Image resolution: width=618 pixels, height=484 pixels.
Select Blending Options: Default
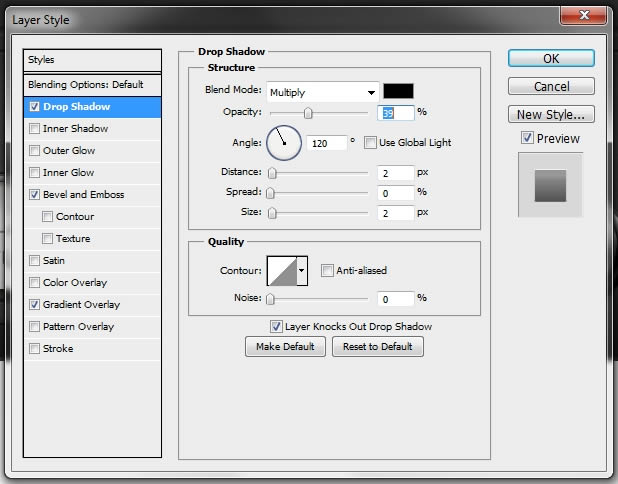tap(92, 85)
